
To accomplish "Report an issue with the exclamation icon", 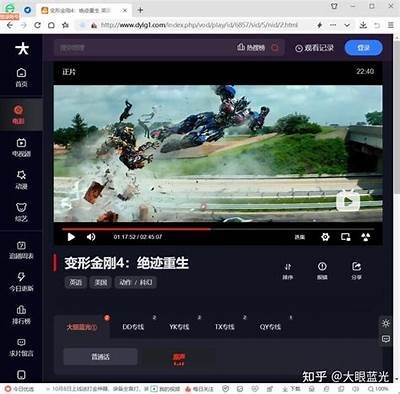I will click(x=322, y=271).
